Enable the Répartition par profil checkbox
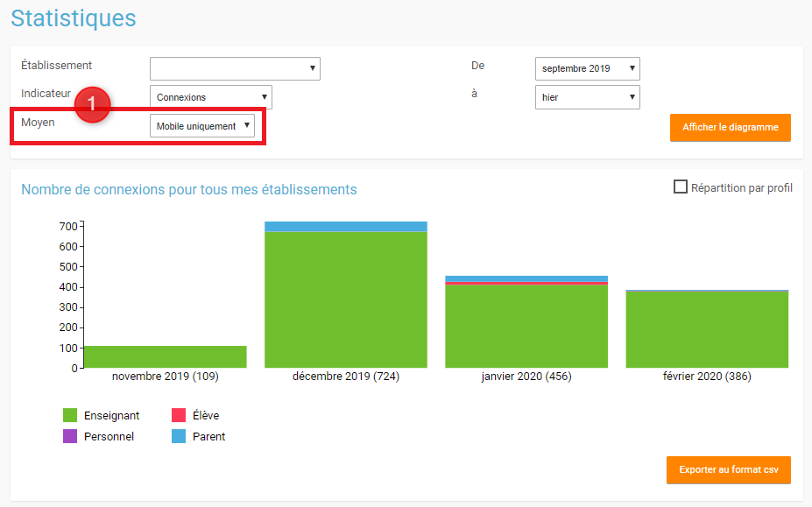 coord(680,187)
